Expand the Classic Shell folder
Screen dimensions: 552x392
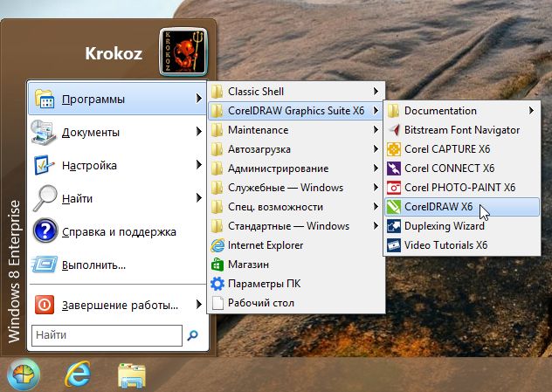tap(255, 91)
